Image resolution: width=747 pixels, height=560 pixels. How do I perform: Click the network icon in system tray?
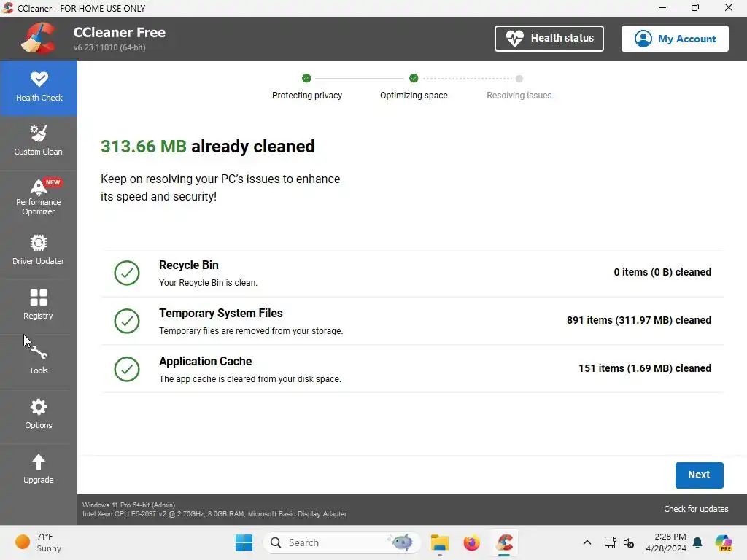point(611,542)
